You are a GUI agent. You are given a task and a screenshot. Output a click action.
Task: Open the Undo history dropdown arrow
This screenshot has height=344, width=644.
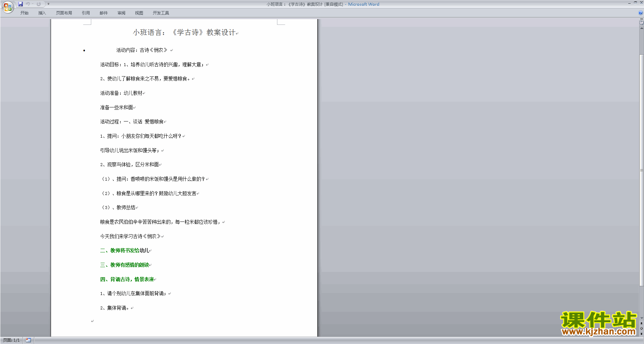(33, 4)
